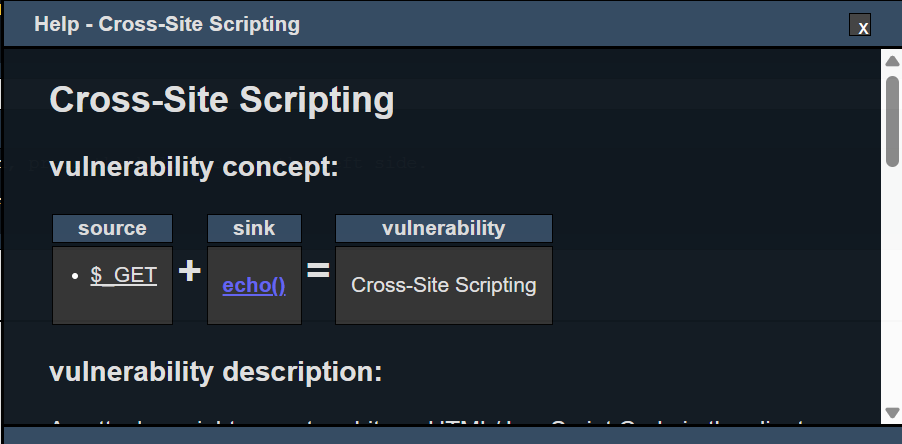Click the equals sign before vulnerability box
Viewport: 902px width, 444px height.
318,271
